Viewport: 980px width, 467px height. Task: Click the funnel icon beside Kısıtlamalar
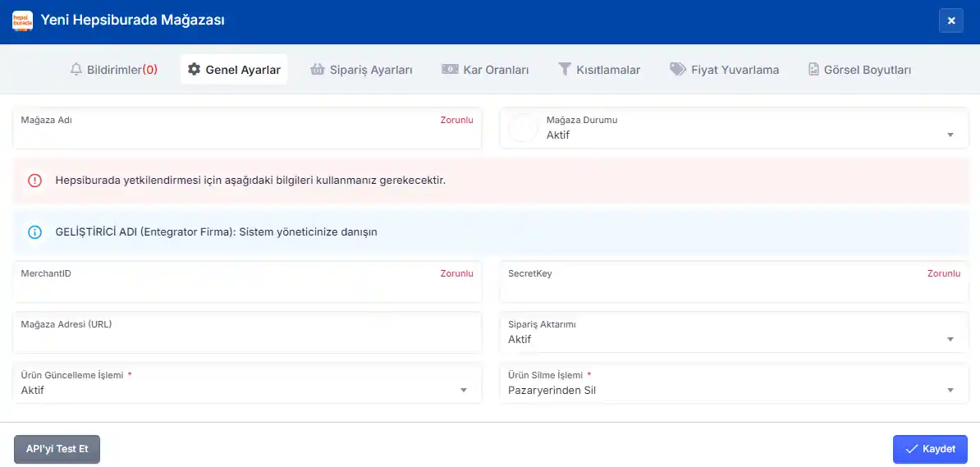[x=565, y=70]
